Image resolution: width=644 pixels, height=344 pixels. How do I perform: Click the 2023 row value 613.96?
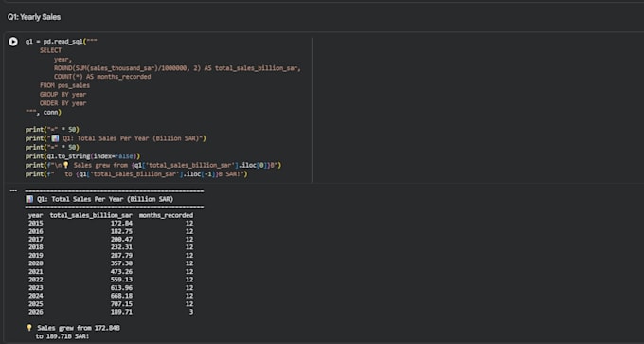pyautogui.click(x=121, y=288)
